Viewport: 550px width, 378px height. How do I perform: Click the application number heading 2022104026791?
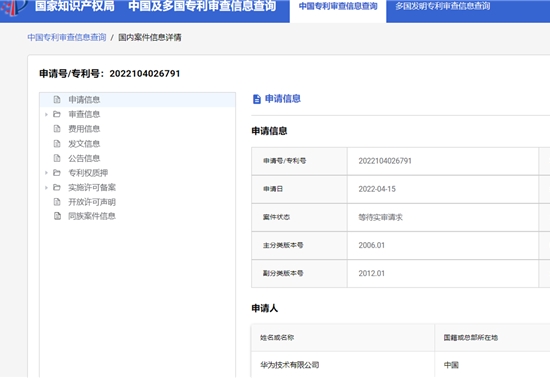tap(145, 74)
